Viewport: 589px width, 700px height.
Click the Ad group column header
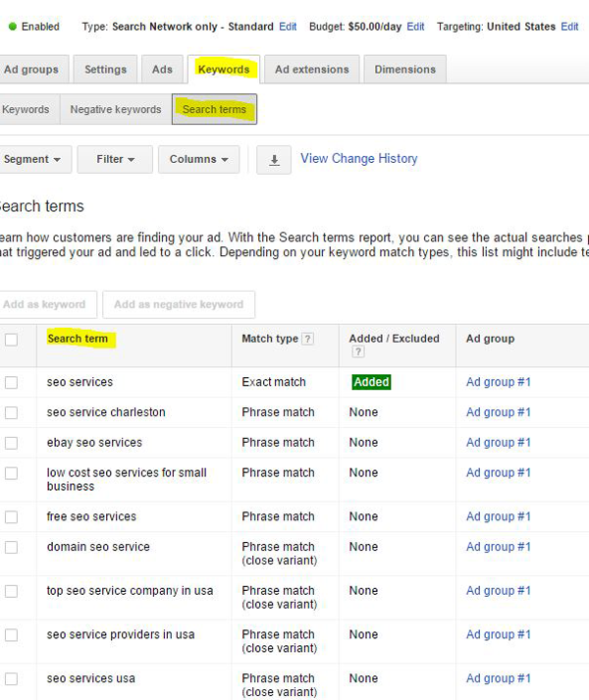click(x=490, y=339)
